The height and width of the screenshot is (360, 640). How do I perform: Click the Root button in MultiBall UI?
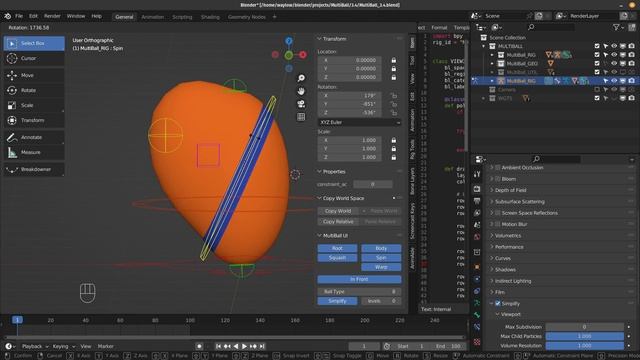pyautogui.click(x=337, y=248)
